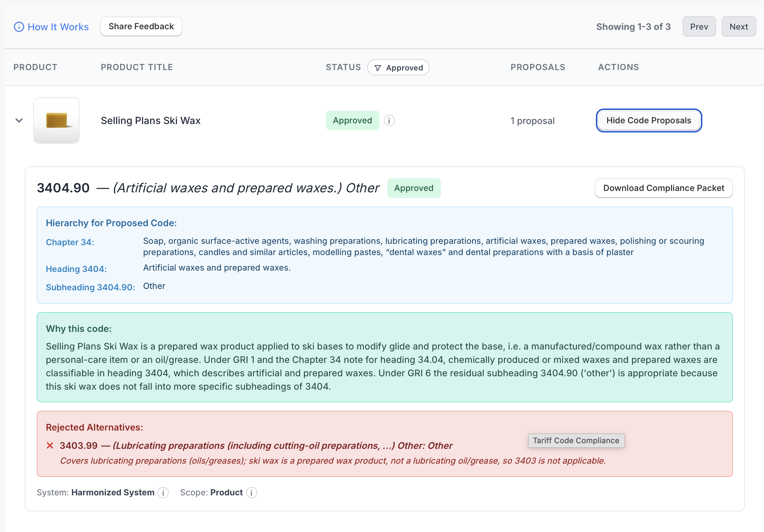Expand details under Subheading 3404.90
764x532 pixels.
[x=90, y=287]
